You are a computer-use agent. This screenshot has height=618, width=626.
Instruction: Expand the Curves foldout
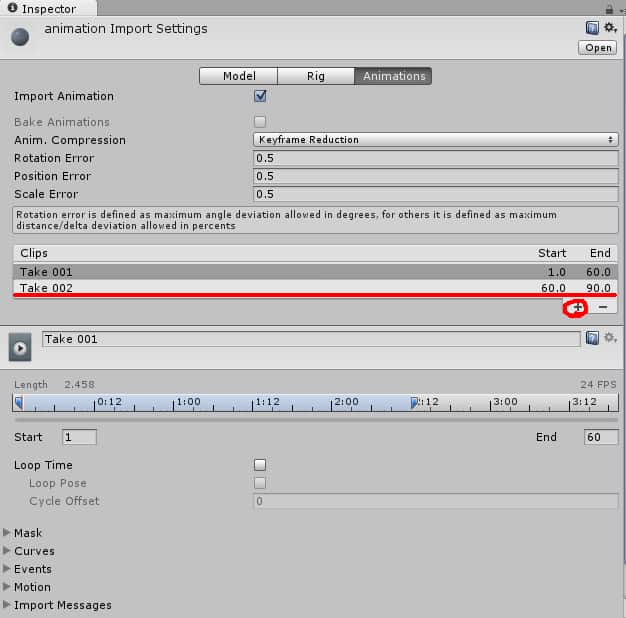(33, 551)
